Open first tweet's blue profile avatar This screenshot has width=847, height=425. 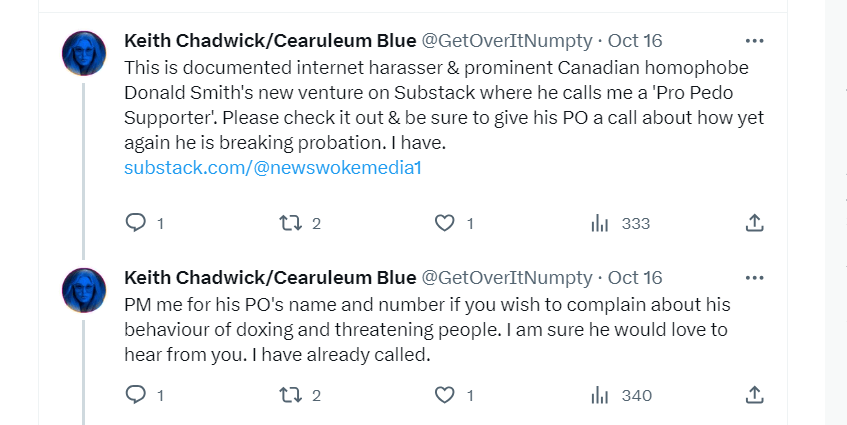[x=84, y=53]
